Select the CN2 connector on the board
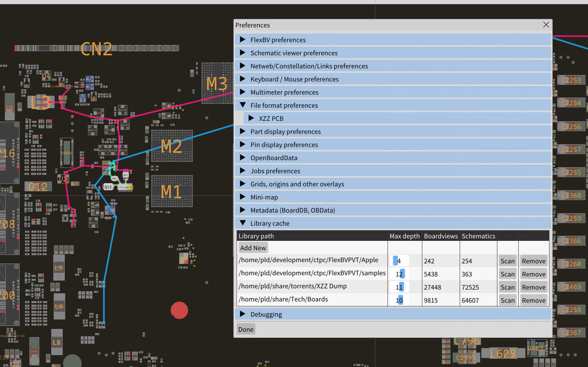The height and width of the screenshot is (367, 588). click(97, 48)
